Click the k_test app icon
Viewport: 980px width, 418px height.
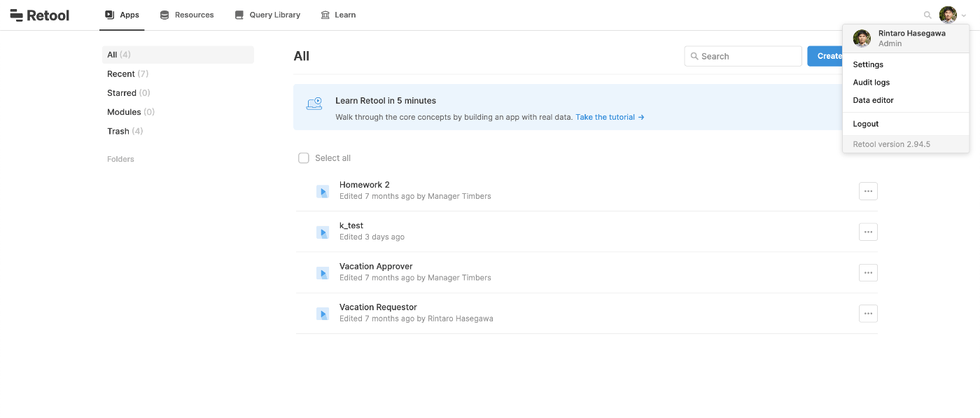[x=323, y=232]
